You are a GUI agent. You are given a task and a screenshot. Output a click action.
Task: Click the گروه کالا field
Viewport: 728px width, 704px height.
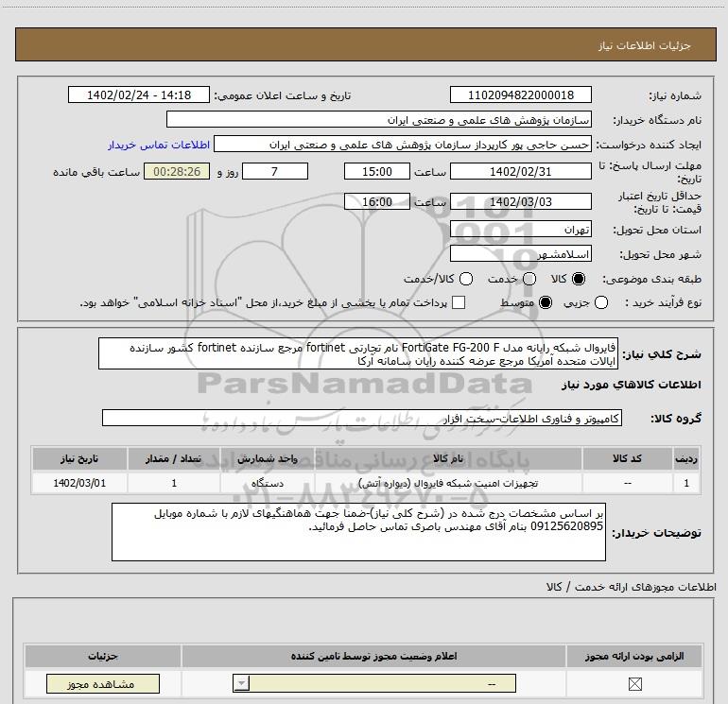coord(362,418)
